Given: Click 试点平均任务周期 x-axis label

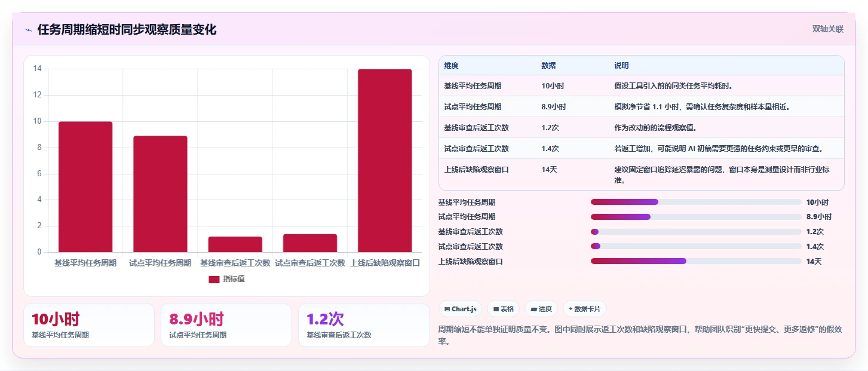Looking at the screenshot, I should point(160,263).
